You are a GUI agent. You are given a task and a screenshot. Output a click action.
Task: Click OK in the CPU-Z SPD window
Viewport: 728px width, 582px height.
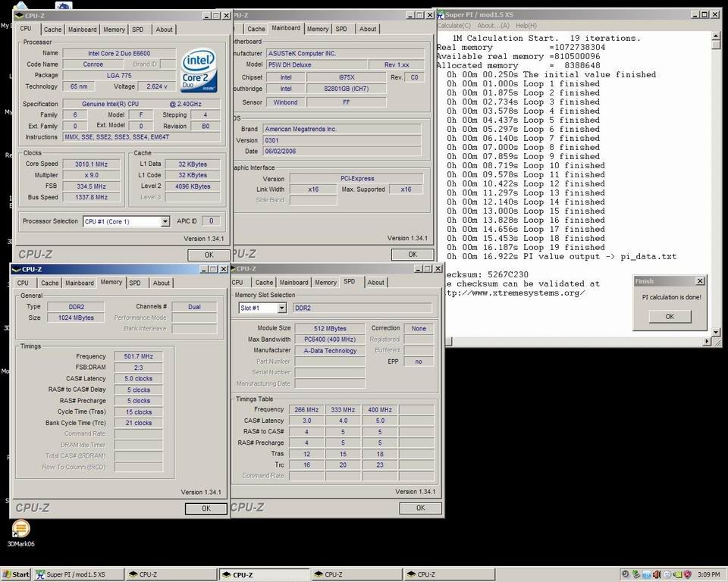click(420, 508)
